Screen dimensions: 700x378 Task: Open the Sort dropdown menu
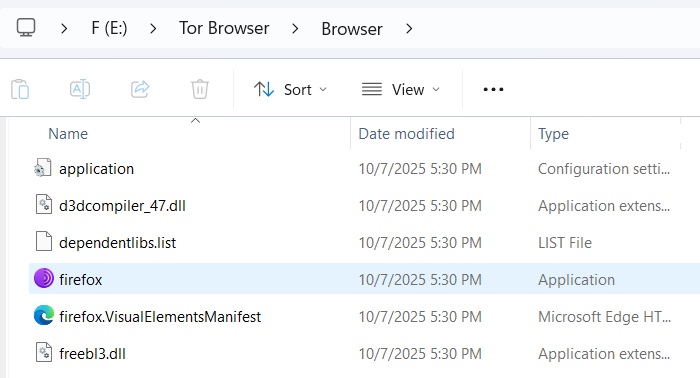coord(290,90)
